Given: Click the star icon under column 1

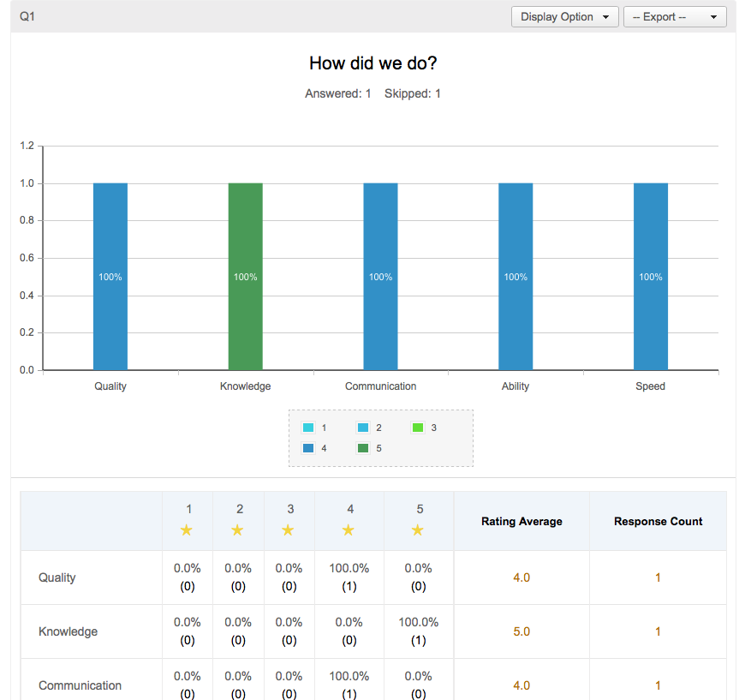Looking at the screenshot, I should [x=187, y=529].
